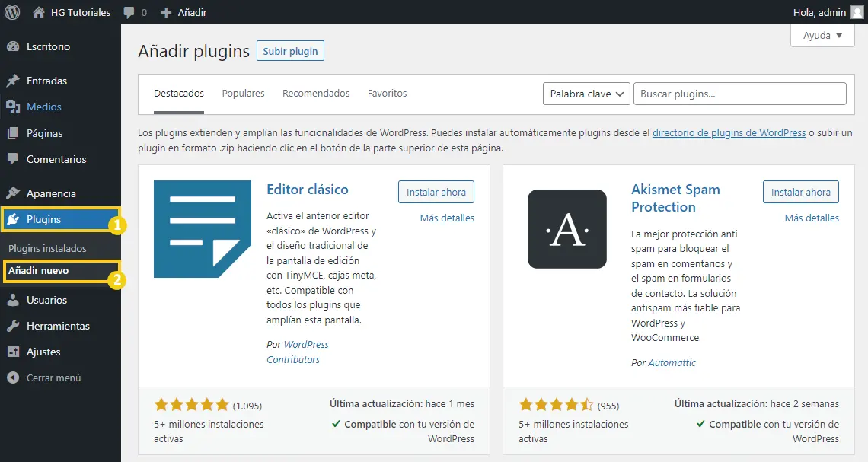The image size is (868, 462).
Task: Switch to the Recomendados tab
Action: [316, 94]
